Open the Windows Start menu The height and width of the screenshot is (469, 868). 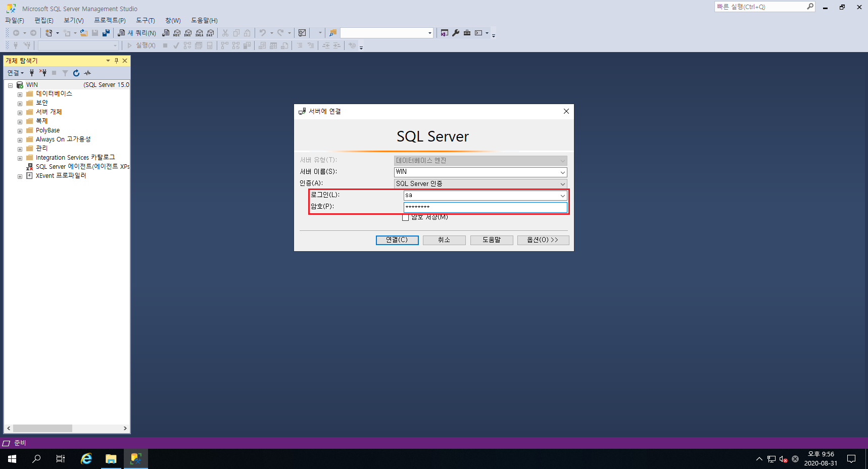pos(12,459)
